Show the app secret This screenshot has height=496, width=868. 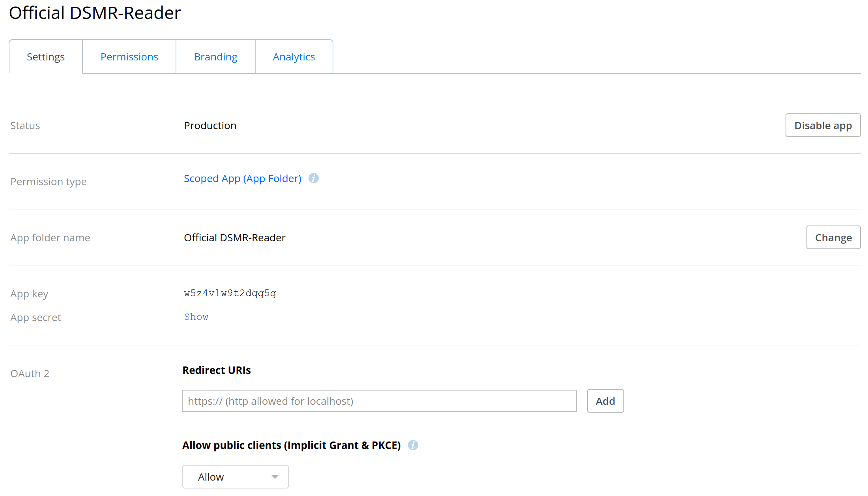pyautogui.click(x=196, y=317)
